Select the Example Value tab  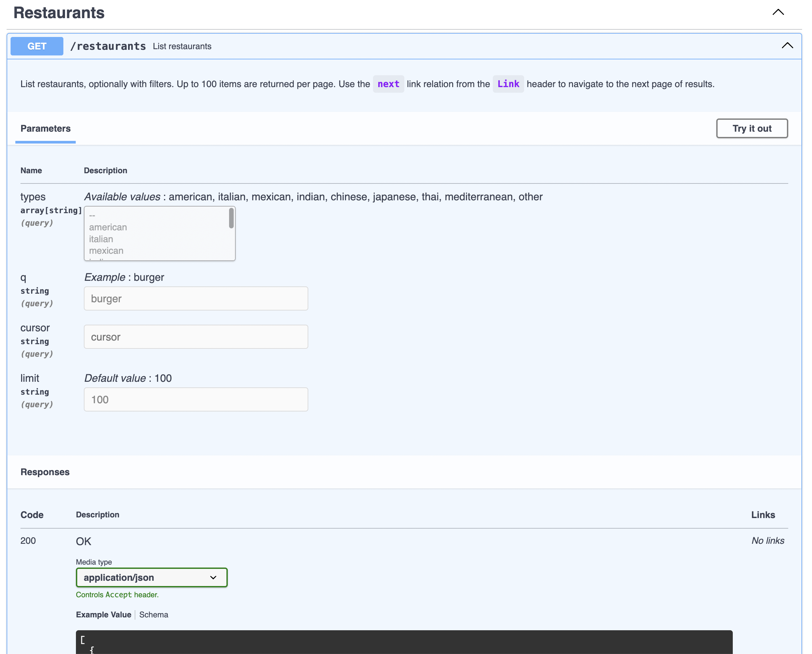click(104, 614)
